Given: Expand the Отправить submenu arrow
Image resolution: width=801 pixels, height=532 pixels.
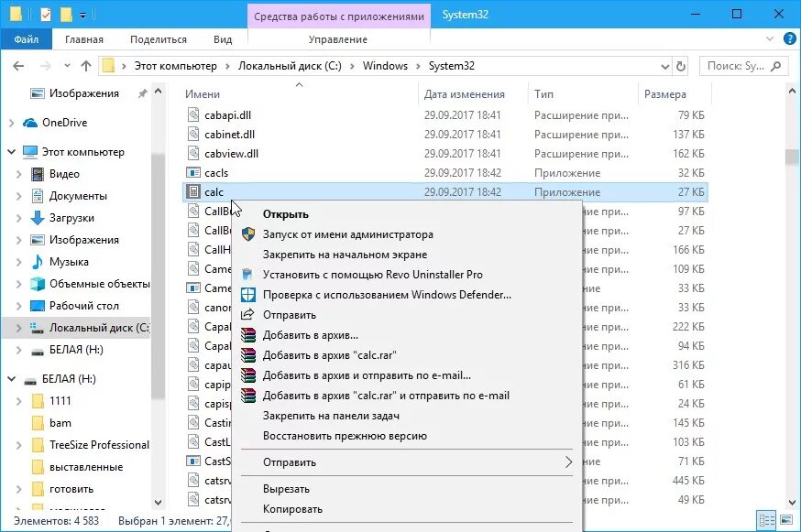Looking at the screenshot, I should [x=568, y=462].
